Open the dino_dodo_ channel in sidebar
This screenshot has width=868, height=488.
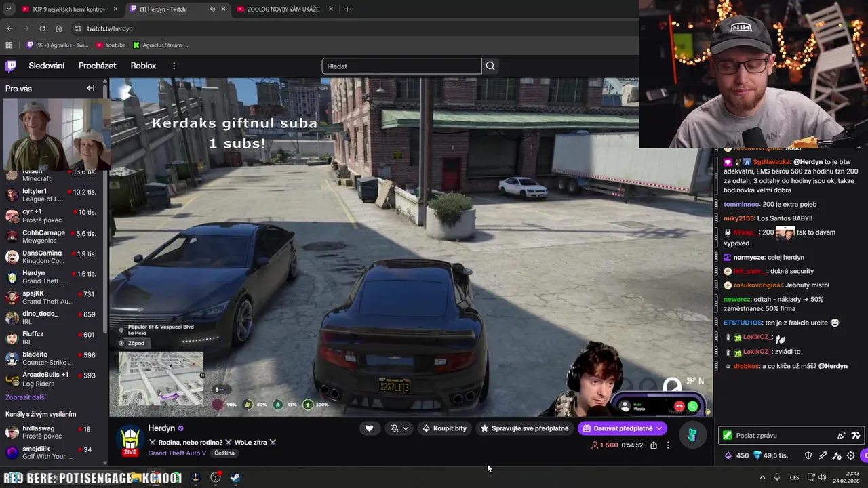pyautogui.click(x=53, y=318)
